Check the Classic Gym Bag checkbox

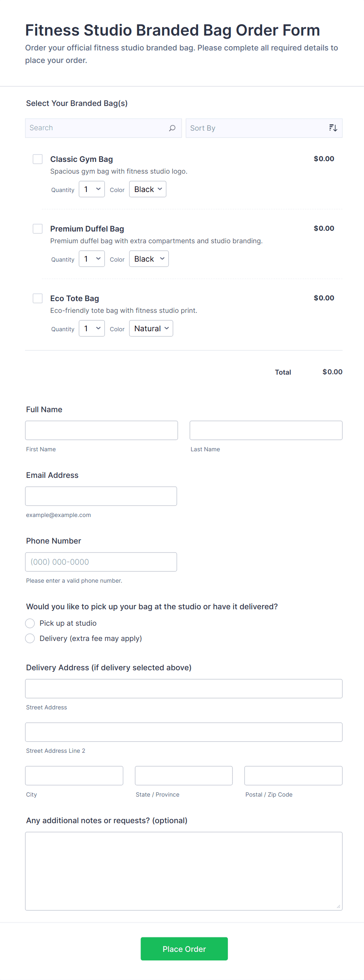tap(38, 159)
